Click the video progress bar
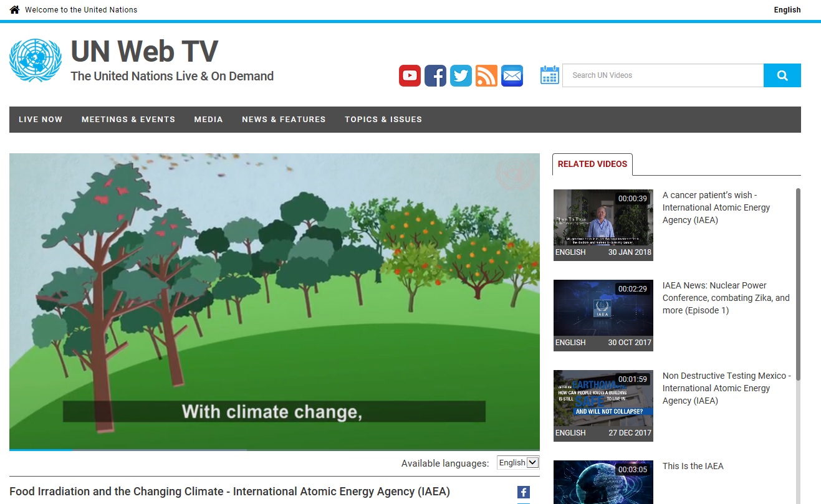This screenshot has height=504, width=821. [274, 449]
